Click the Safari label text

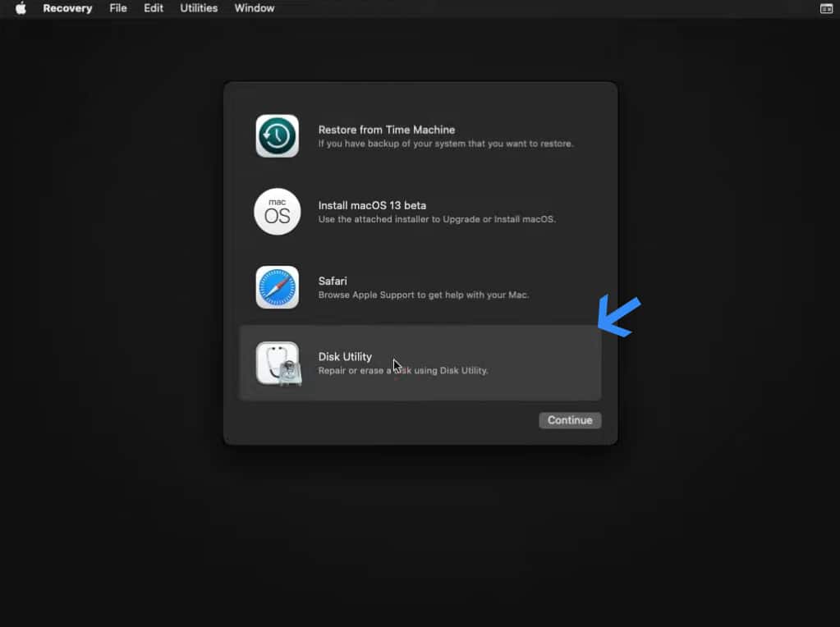(x=333, y=281)
